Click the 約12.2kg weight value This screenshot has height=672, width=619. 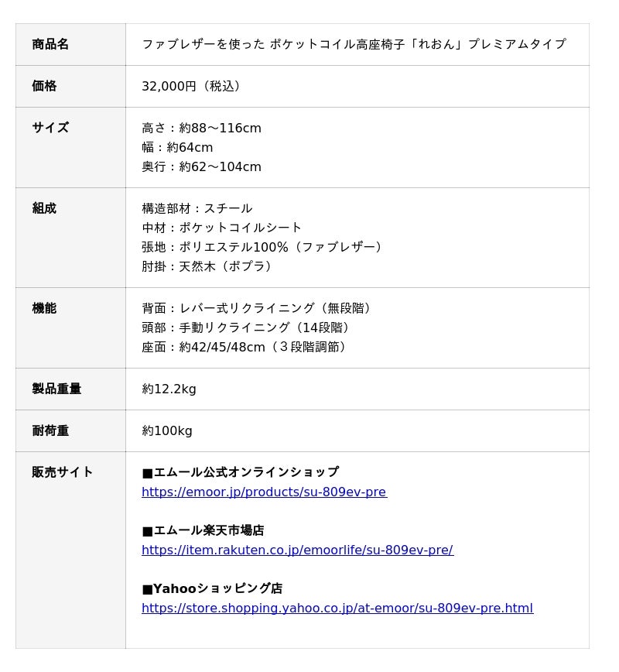169,389
